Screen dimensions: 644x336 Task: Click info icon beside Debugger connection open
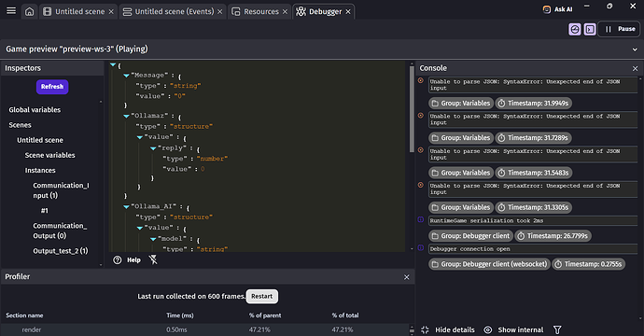[421, 247]
